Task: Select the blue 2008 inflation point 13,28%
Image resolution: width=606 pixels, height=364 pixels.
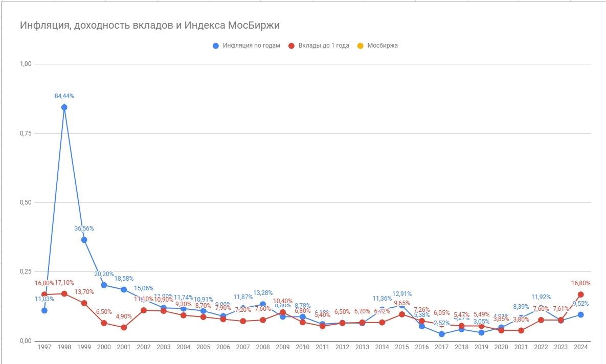Action: (263, 304)
